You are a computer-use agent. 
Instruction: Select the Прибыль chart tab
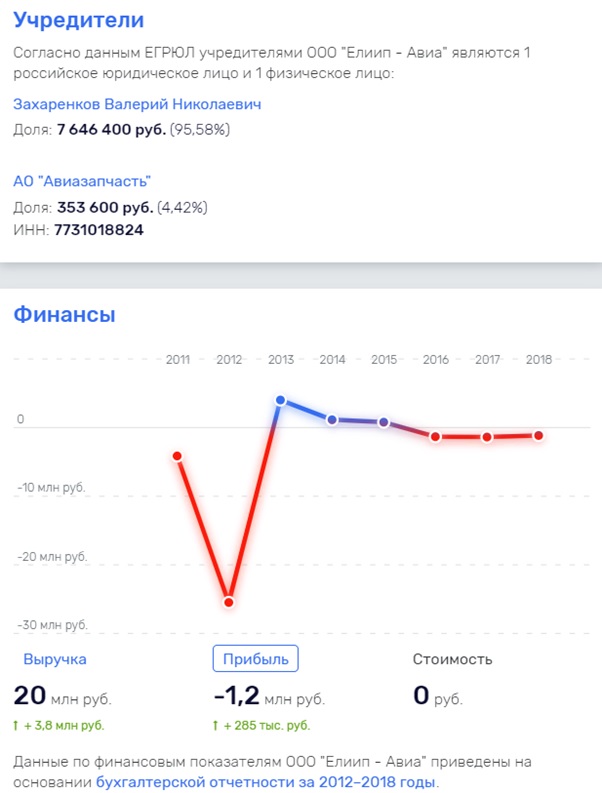pos(255,658)
